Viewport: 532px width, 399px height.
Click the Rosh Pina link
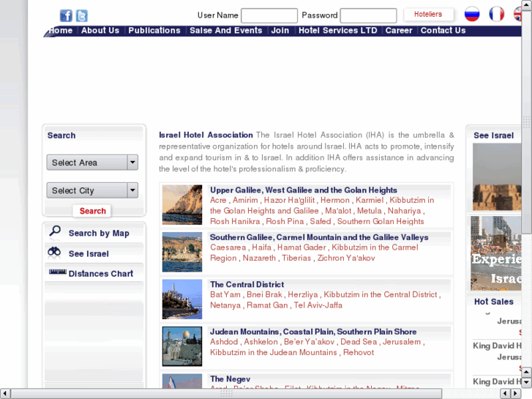(285, 221)
